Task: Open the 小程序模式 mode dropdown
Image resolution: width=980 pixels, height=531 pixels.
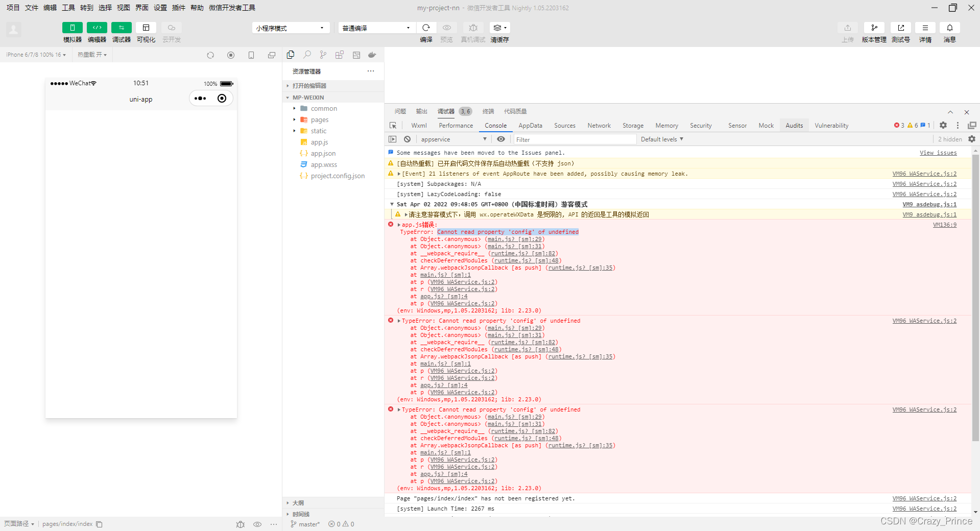Action: pos(291,28)
